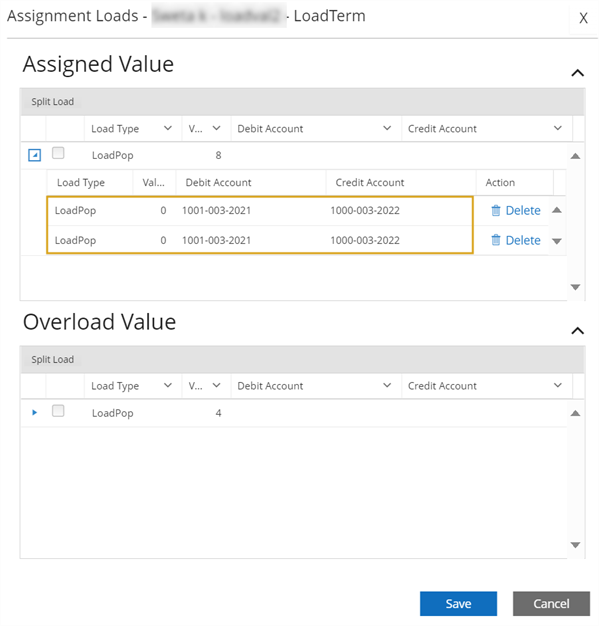
Task: Collapse the Overload Value section
Action: click(x=577, y=331)
